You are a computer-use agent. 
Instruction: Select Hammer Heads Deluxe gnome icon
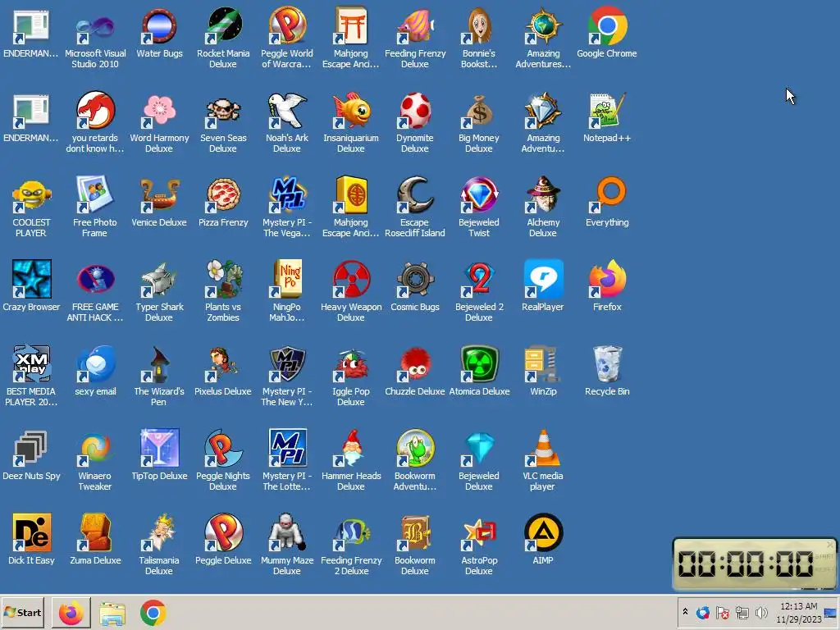click(351, 449)
